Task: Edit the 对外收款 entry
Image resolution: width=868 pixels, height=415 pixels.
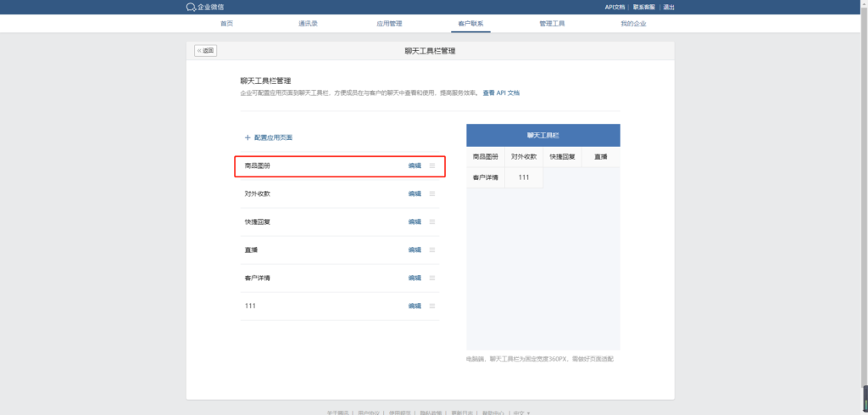Action: click(x=415, y=194)
